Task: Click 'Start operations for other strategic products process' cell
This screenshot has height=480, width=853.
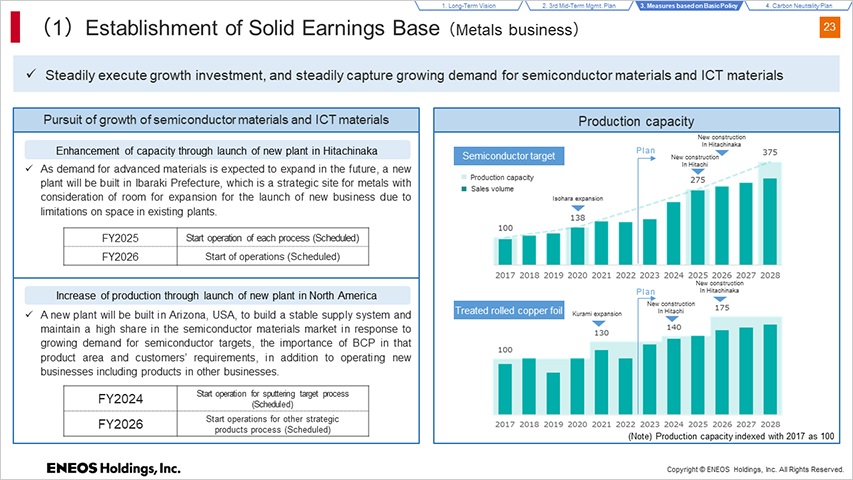Action: coord(273,424)
